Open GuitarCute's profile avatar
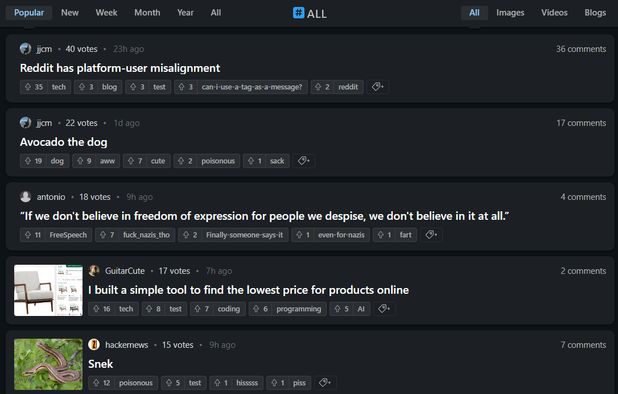Screen dimensions: 618x394 coord(94,271)
